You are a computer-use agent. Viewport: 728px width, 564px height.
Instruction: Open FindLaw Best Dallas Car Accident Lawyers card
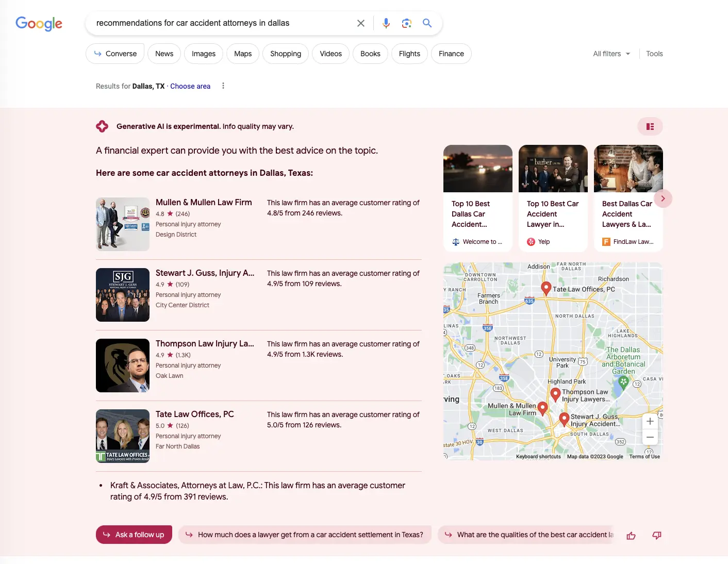point(628,198)
